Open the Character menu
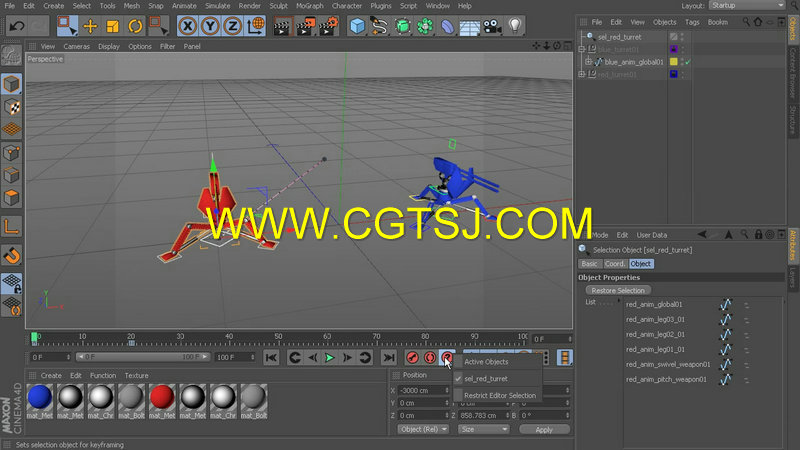The width and height of the screenshot is (800, 450). [x=346, y=6]
